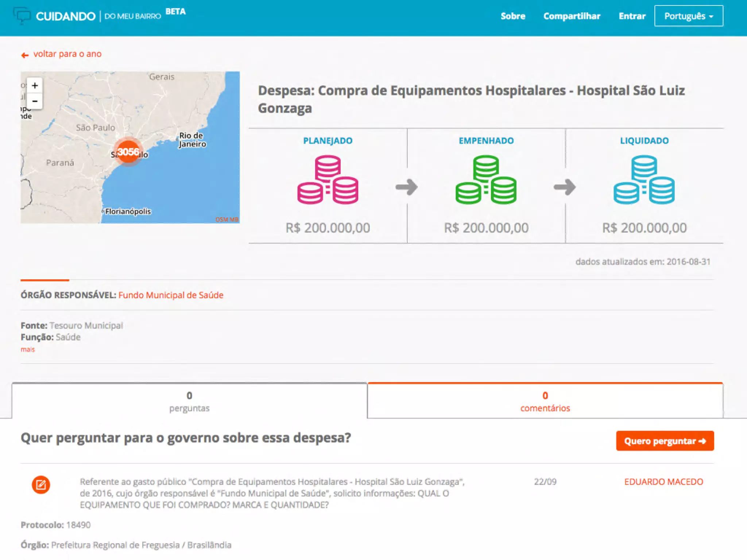Switch to the perguntas tab

(x=189, y=401)
